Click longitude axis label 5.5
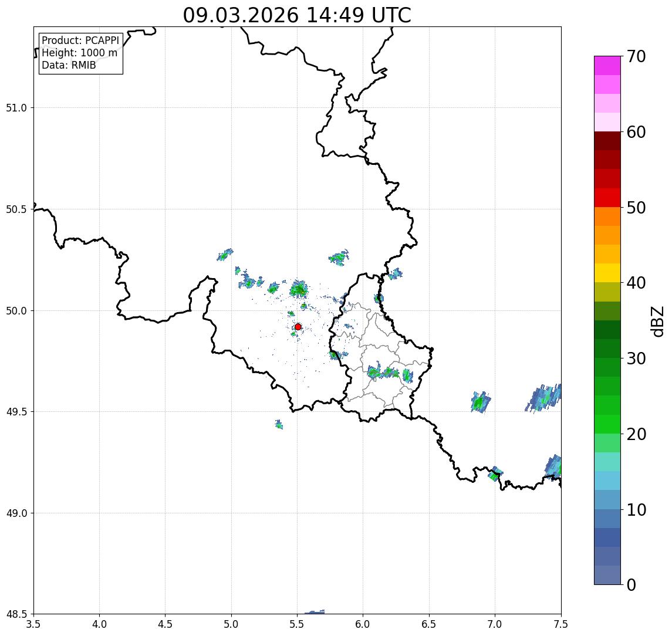 [298, 624]
